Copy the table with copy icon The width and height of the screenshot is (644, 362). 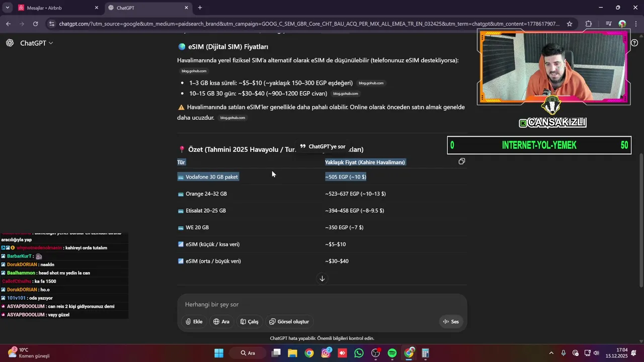pyautogui.click(x=461, y=161)
